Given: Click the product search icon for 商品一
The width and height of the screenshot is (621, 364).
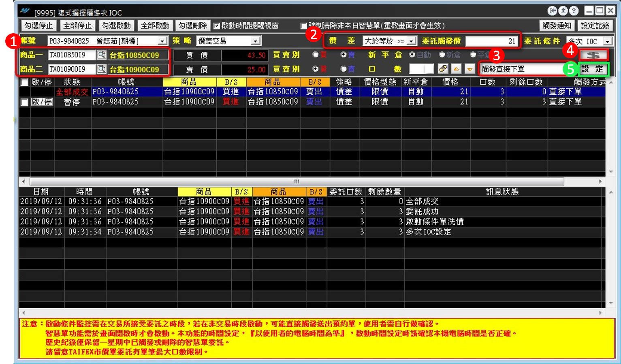Looking at the screenshot, I should pos(101,55).
